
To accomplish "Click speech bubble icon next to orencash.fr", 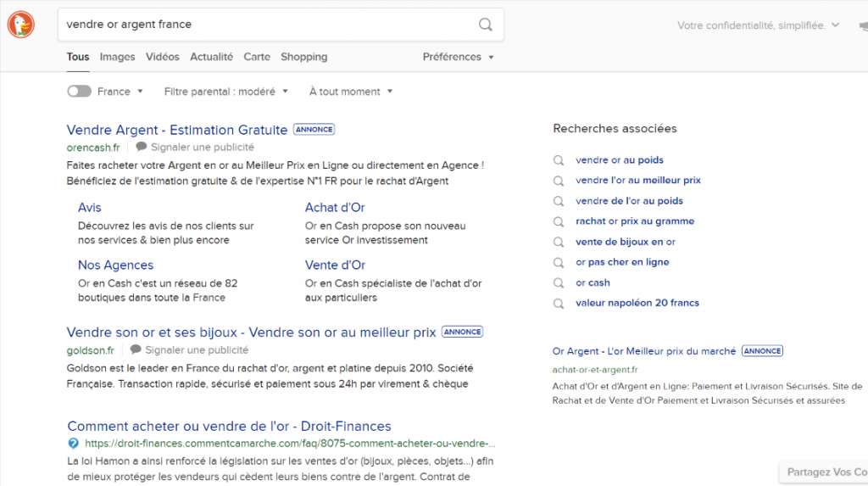I will tap(141, 147).
